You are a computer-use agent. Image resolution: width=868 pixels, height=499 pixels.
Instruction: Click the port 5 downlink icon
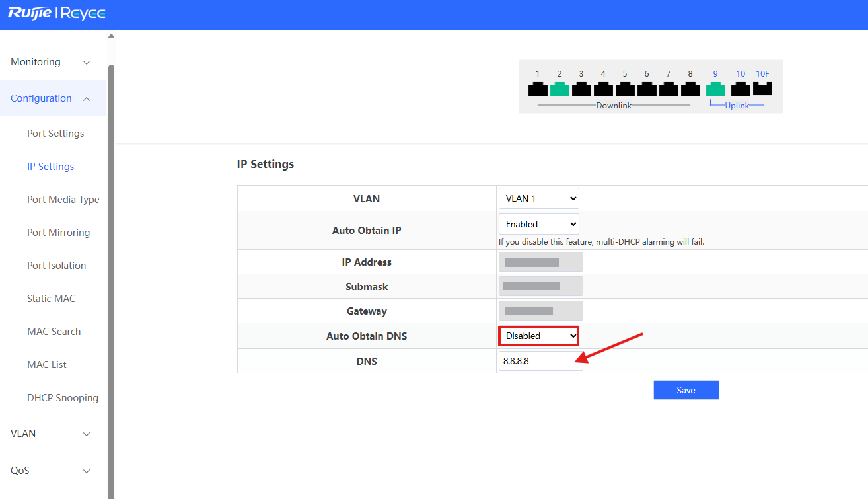pos(624,88)
